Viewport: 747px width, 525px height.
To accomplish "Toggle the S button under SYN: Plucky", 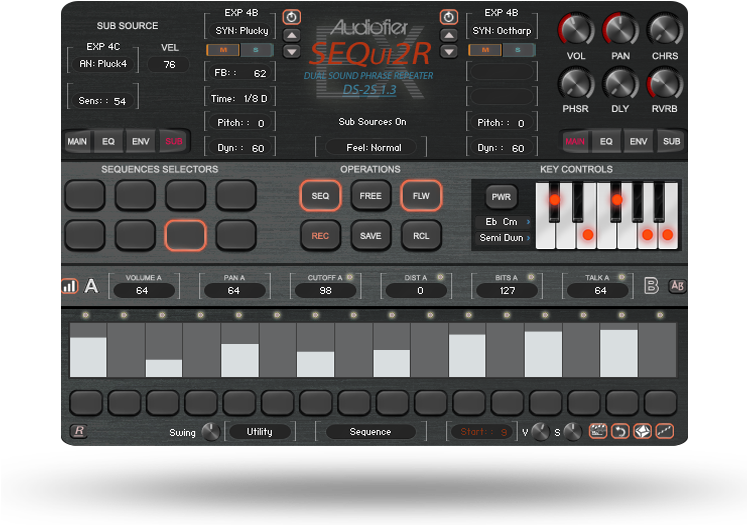I will pos(256,50).
